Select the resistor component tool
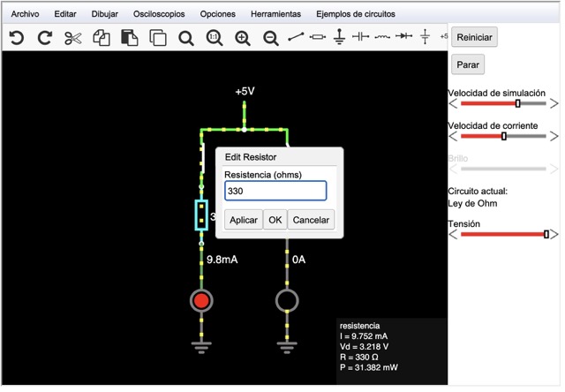The image size is (565, 392). (318, 37)
